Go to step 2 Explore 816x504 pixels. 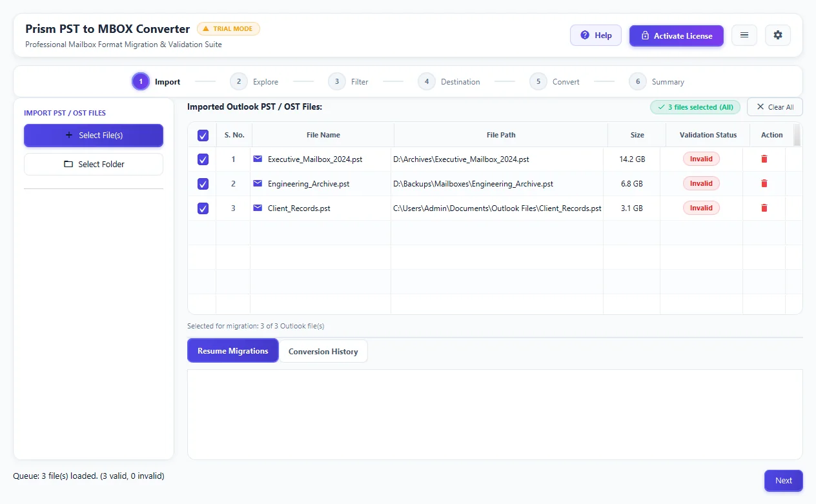[254, 82]
